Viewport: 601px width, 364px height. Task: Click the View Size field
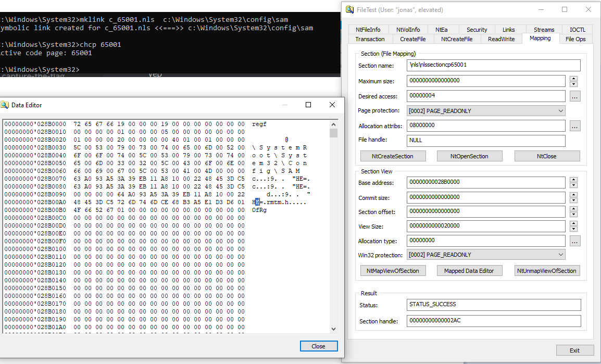pyautogui.click(x=485, y=226)
